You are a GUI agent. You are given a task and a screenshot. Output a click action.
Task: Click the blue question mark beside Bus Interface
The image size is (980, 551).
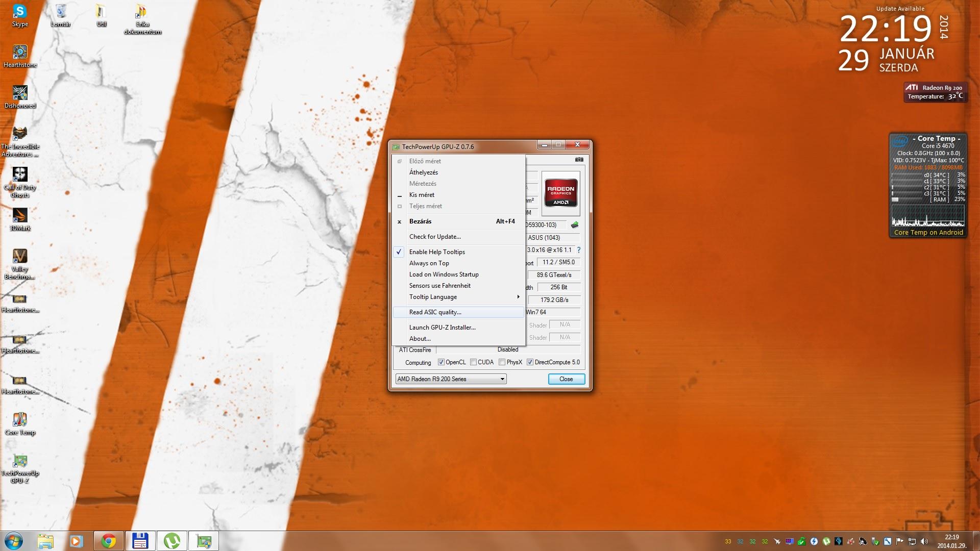(579, 250)
